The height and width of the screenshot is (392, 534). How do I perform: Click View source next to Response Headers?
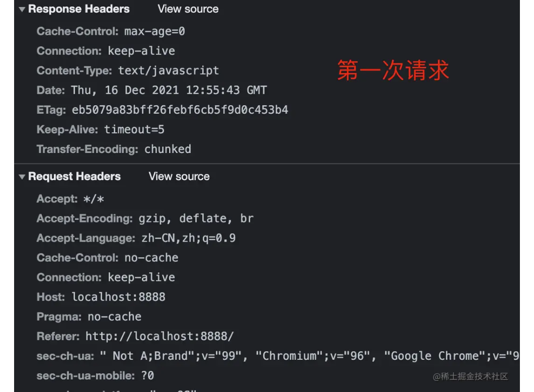point(188,9)
